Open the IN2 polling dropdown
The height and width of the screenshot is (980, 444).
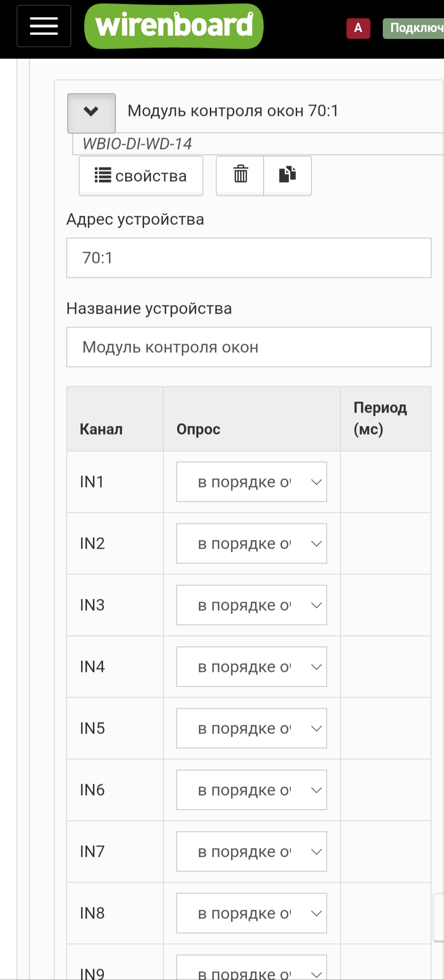coord(252,544)
